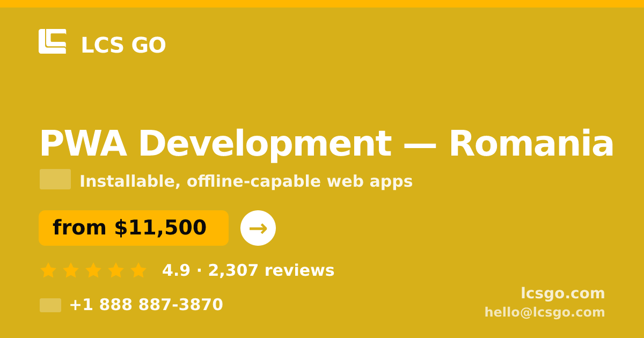The image size is (644, 338).
Task: Click the hello@lcsgo.com email address
Action: click(x=545, y=313)
